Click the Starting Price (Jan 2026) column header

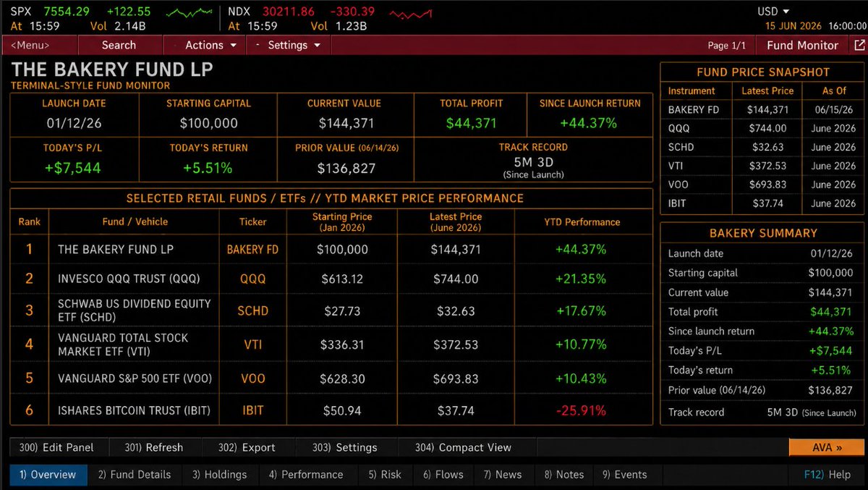[342, 221]
